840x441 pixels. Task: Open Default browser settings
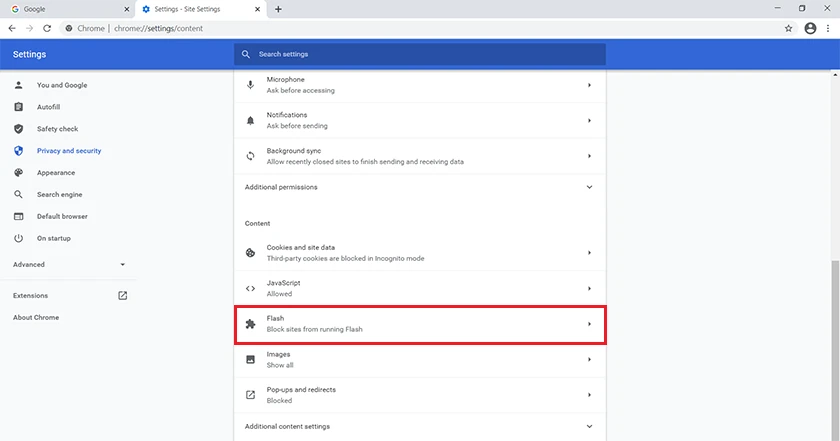click(x=62, y=216)
